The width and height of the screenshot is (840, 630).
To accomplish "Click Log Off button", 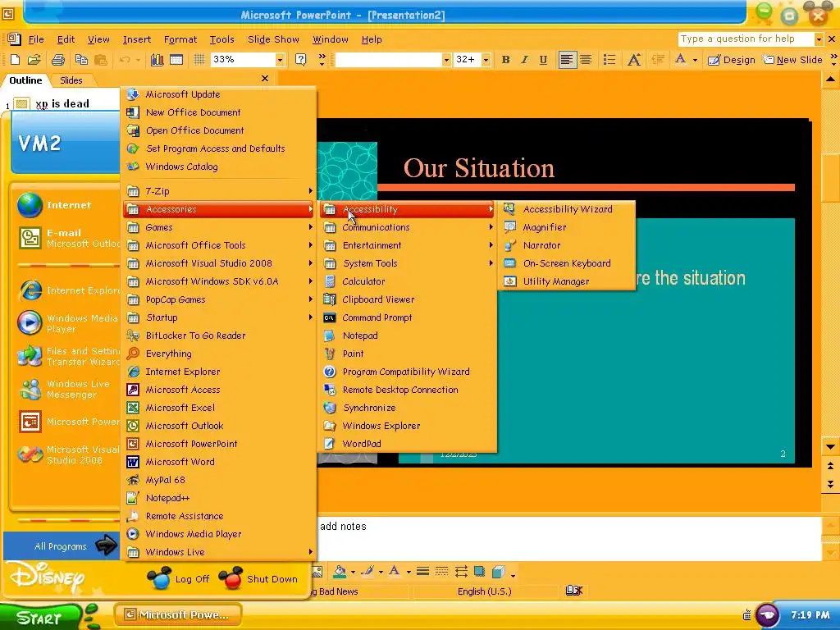I will tap(178, 578).
